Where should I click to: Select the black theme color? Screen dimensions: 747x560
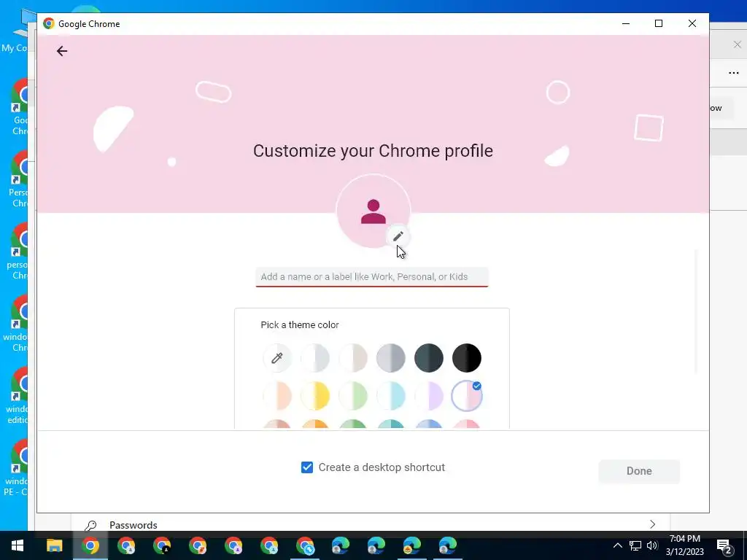(467, 357)
